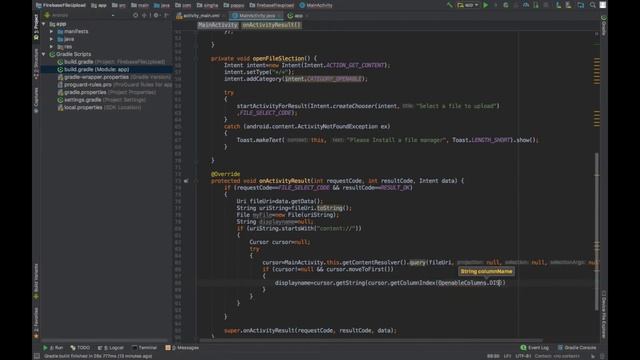Open the Terminal tool window
Viewport: 640px width, 360px height.
click(144, 348)
